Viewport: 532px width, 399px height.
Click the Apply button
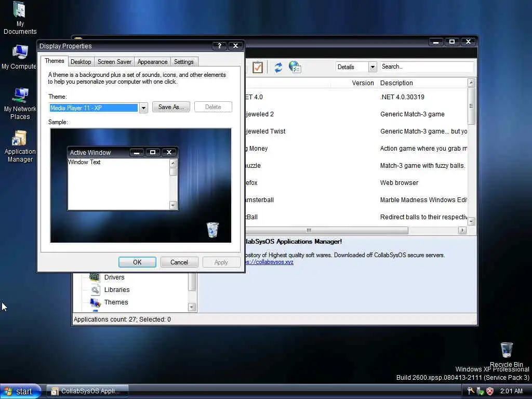[221, 262]
